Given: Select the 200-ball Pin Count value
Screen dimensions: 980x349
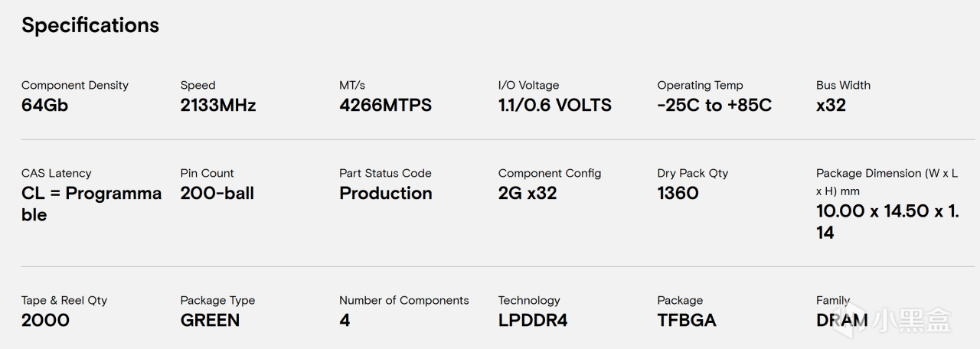Looking at the screenshot, I should (217, 194).
